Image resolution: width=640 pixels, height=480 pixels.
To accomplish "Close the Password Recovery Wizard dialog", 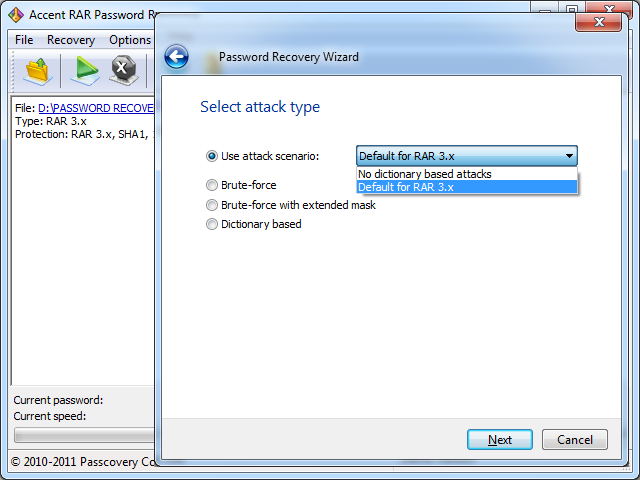I will point(599,21).
